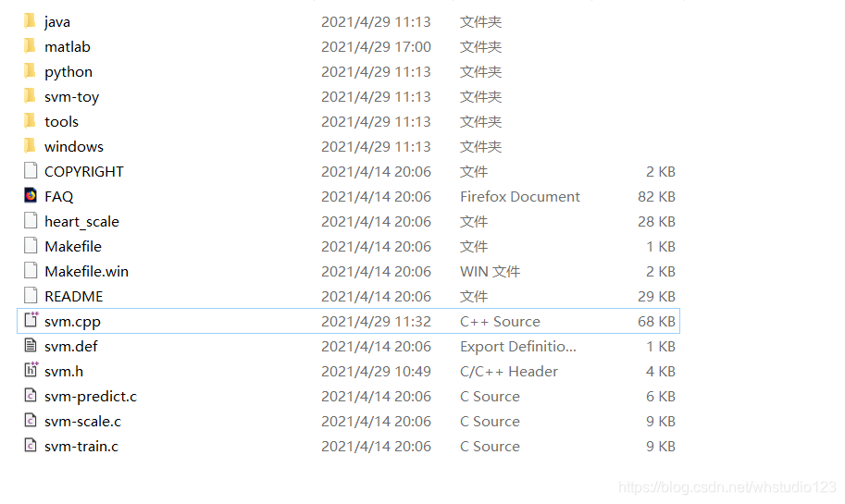Click the python folder icon
Image resolution: width=845 pixels, height=504 pixels.
[31, 71]
